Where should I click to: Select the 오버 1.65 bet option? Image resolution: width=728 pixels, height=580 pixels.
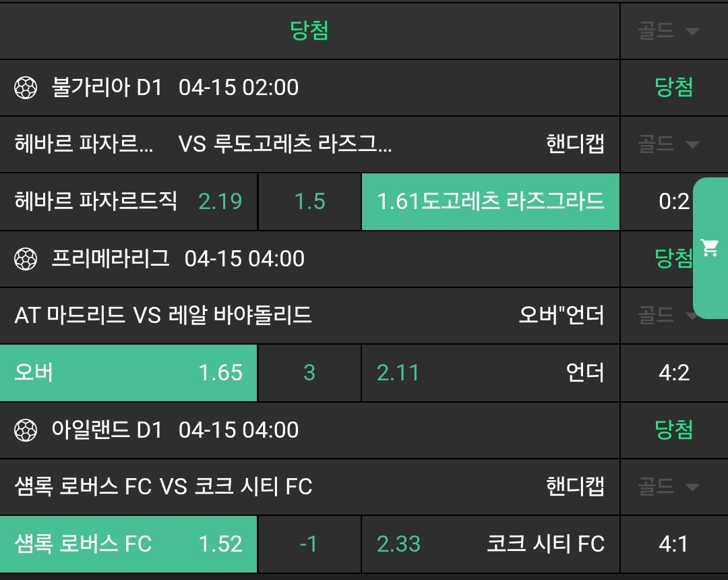[x=128, y=373]
